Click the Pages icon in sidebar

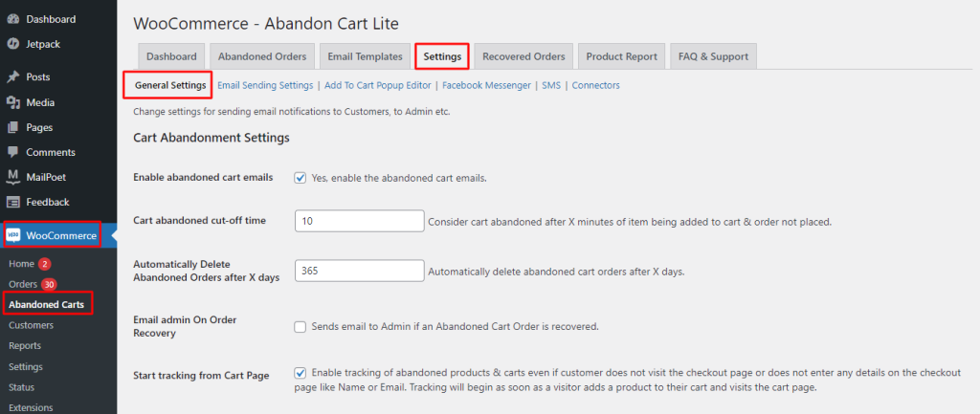(12, 127)
